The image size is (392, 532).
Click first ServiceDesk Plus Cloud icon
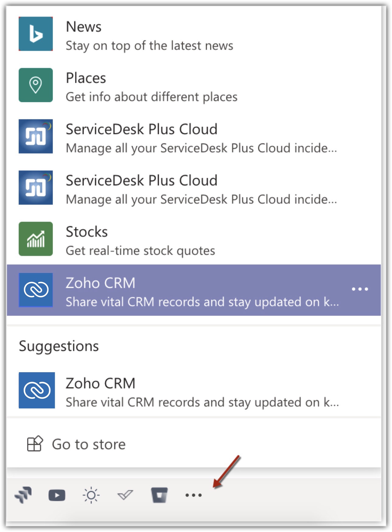36,136
